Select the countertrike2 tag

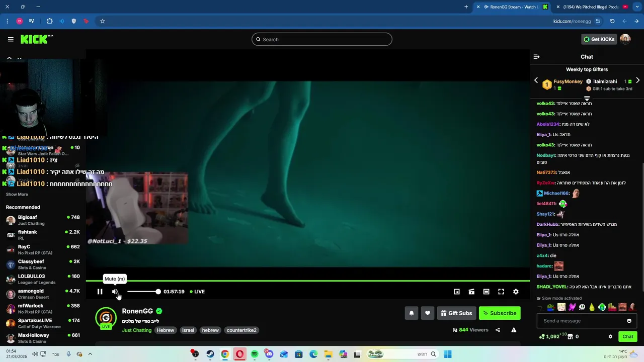tap(242, 330)
